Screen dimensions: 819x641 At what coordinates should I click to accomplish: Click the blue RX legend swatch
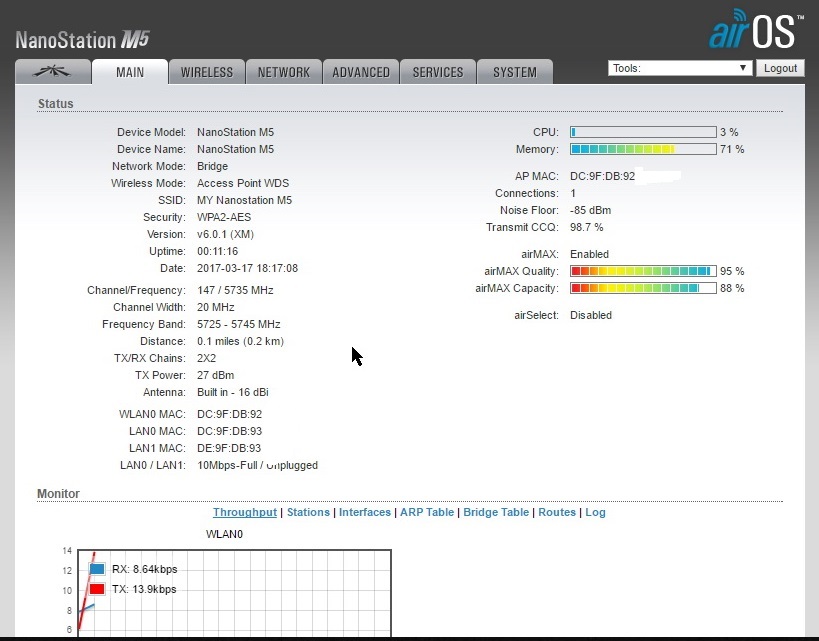97,569
